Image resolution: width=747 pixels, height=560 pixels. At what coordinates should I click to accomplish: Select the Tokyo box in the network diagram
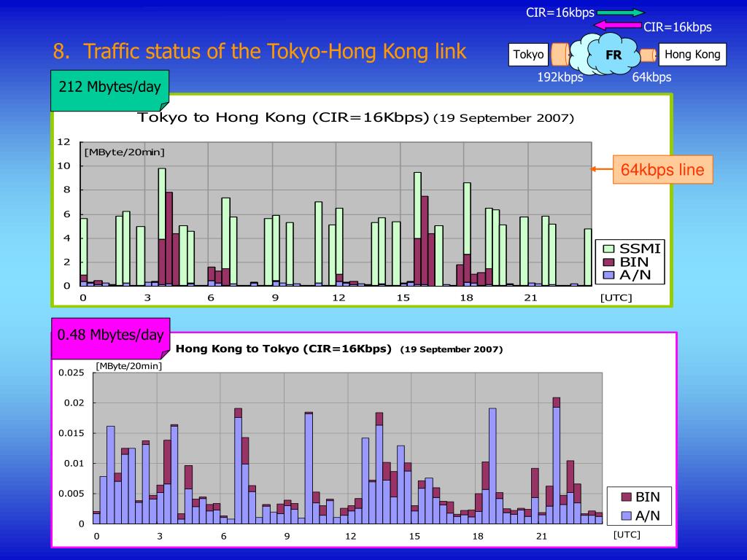click(x=528, y=54)
